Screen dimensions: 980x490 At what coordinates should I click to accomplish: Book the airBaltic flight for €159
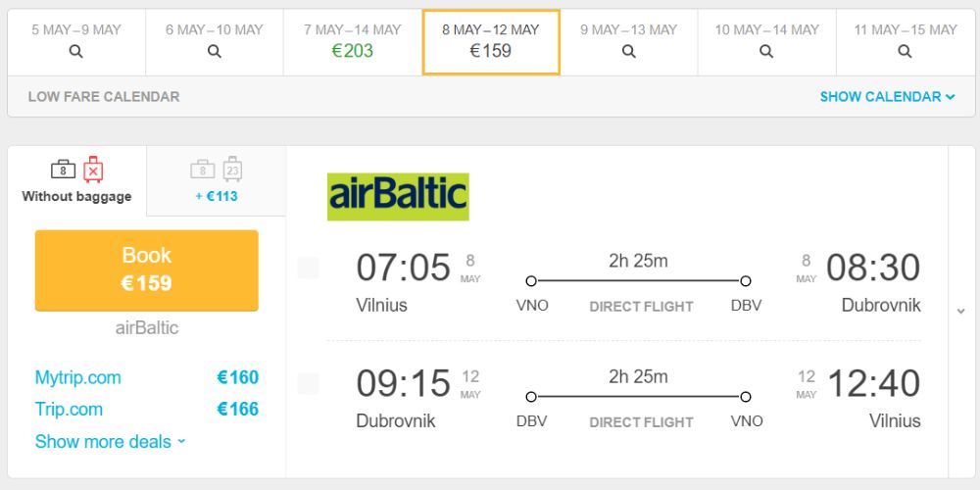(146, 270)
